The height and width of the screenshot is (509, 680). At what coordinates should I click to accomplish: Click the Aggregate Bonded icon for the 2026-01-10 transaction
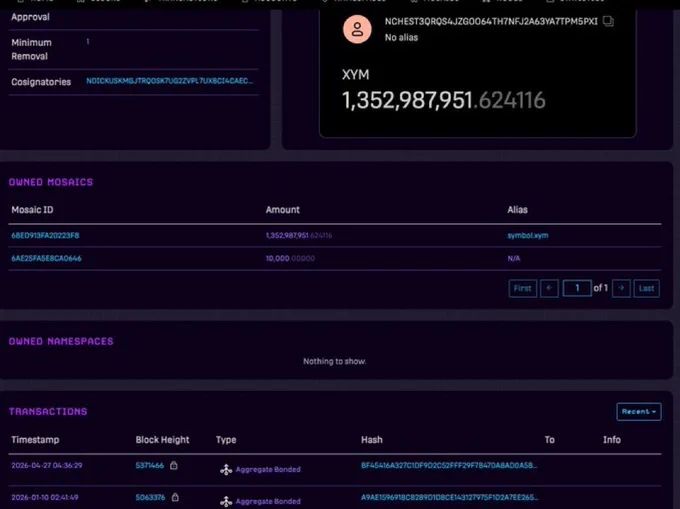226,502
